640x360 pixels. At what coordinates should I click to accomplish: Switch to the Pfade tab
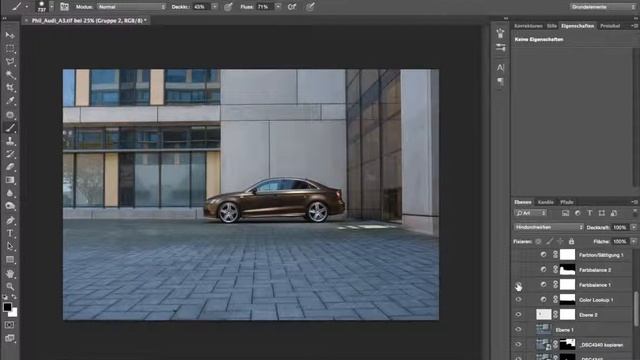(x=567, y=202)
